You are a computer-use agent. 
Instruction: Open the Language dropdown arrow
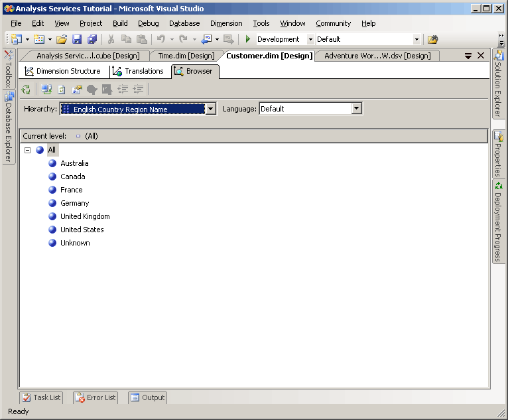356,109
